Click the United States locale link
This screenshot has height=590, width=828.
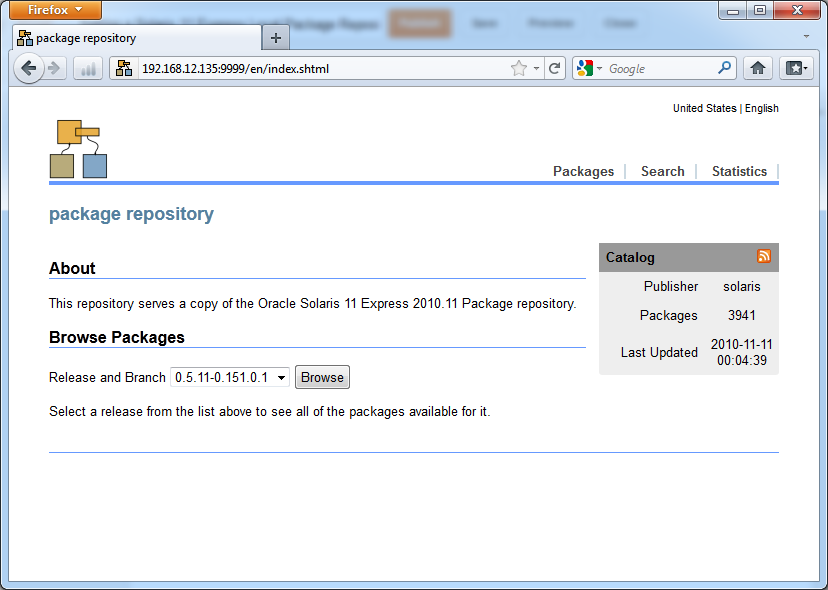point(704,108)
